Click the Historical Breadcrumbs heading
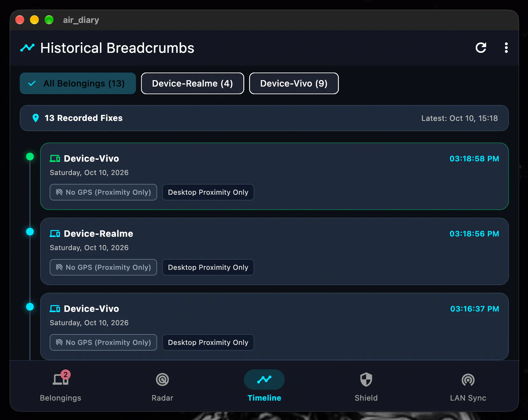This screenshot has height=420, width=528. pyautogui.click(x=117, y=48)
